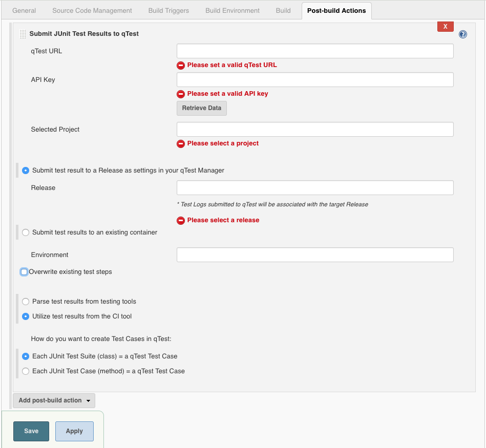Select Utilize test results from CI tool
Image resolution: width=486 pixels, height=448 pixels.
[x=26, y=316]
